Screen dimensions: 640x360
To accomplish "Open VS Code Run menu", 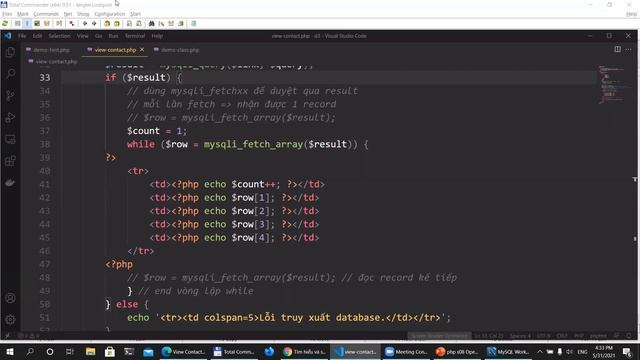I will 113,36.
